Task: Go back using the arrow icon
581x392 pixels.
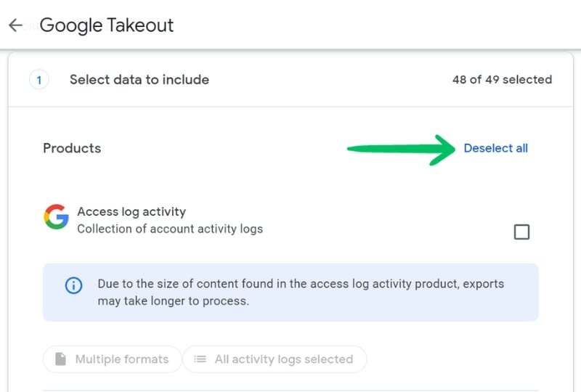Action: click(x=15, y=25)
